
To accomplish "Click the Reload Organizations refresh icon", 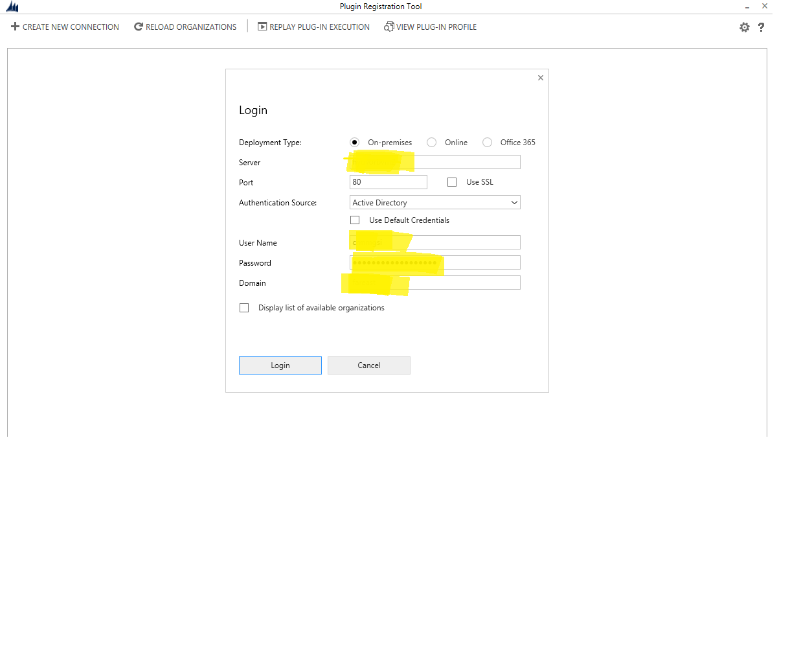I will coord(137,27).
